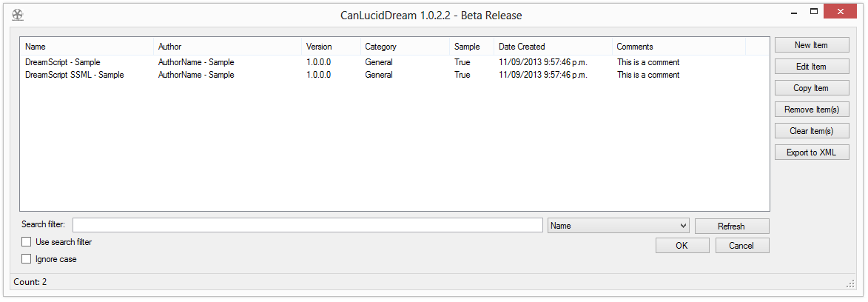This screenshot has width=868, height=302.
Task: Export the list to XML
Action: (x=811, y=152)
